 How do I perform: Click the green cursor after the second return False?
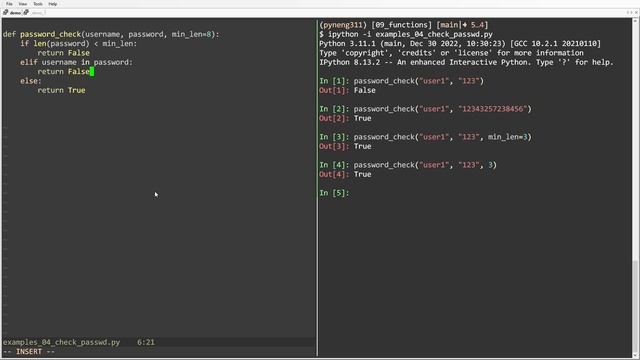coord(92,71)
